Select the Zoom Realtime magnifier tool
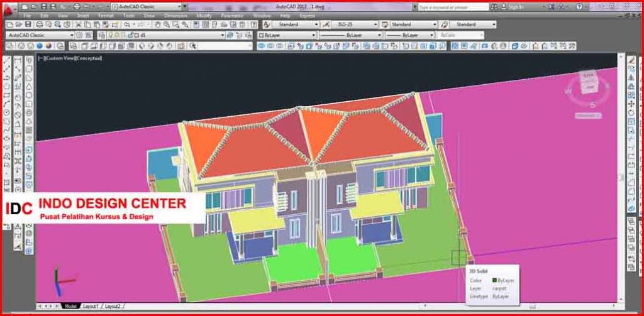The height and width of the screenshot is (316, 644). (x=167, y=25)
